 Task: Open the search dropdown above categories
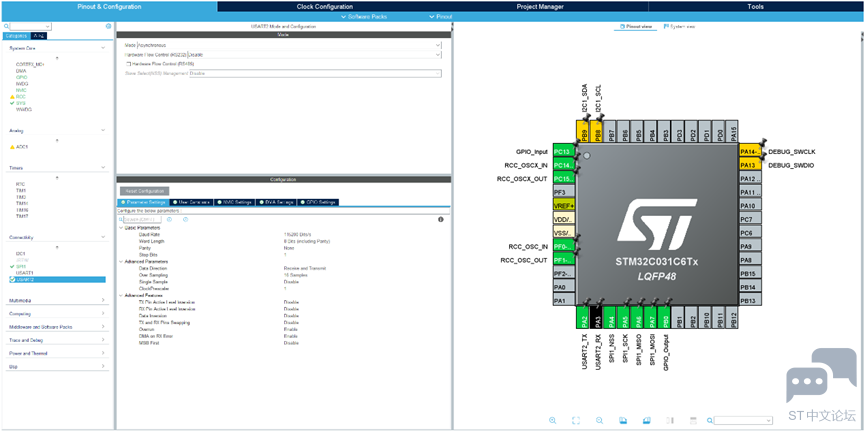tap(31, 26)
